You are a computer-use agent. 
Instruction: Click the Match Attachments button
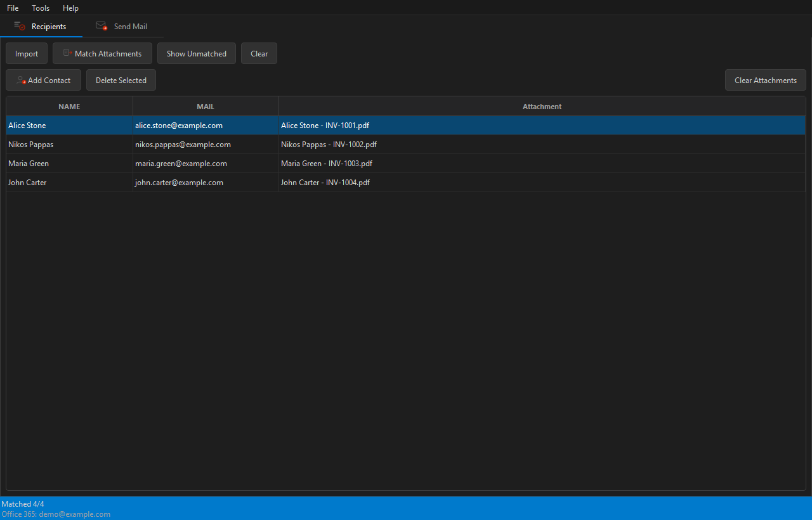pos(102,54)
